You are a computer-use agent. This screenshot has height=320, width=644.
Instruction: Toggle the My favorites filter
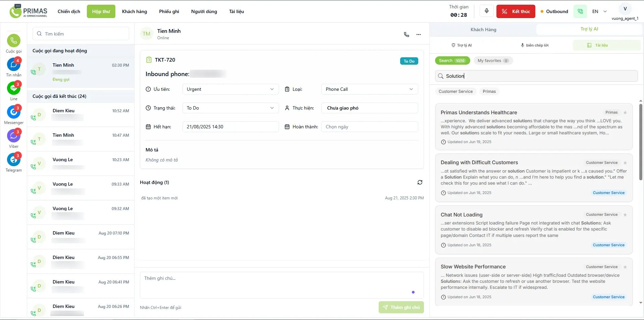[493, 61]
